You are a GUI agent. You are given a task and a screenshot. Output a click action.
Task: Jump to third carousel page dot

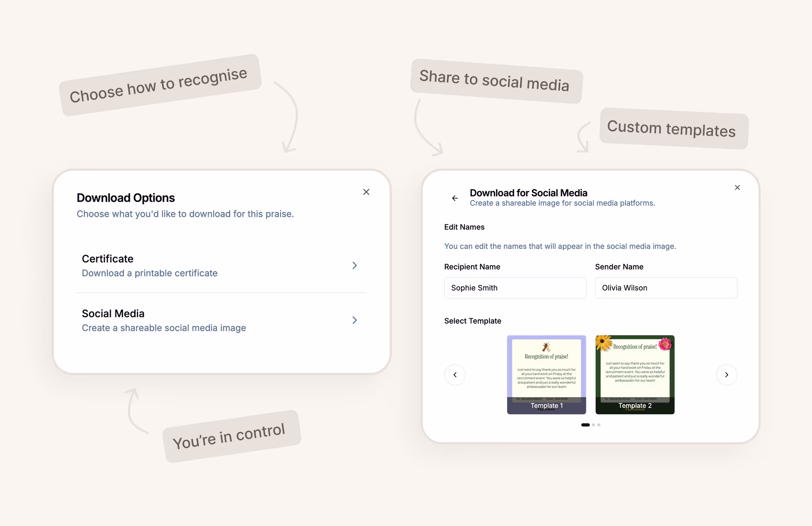pos(599,425)
